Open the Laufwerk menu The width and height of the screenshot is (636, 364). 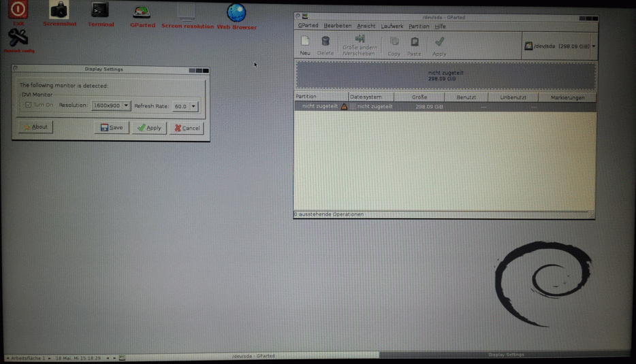[x=392, y=27]
